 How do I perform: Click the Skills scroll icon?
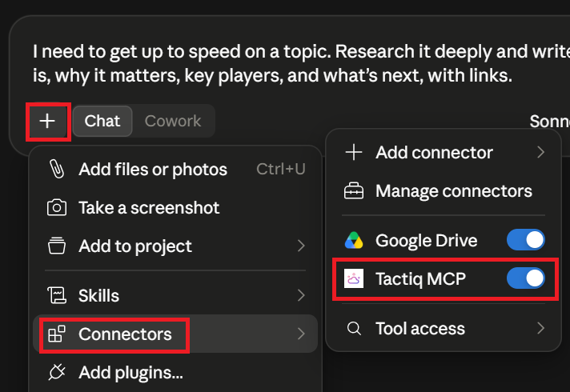pyautogui.click(x=57, y=295)
